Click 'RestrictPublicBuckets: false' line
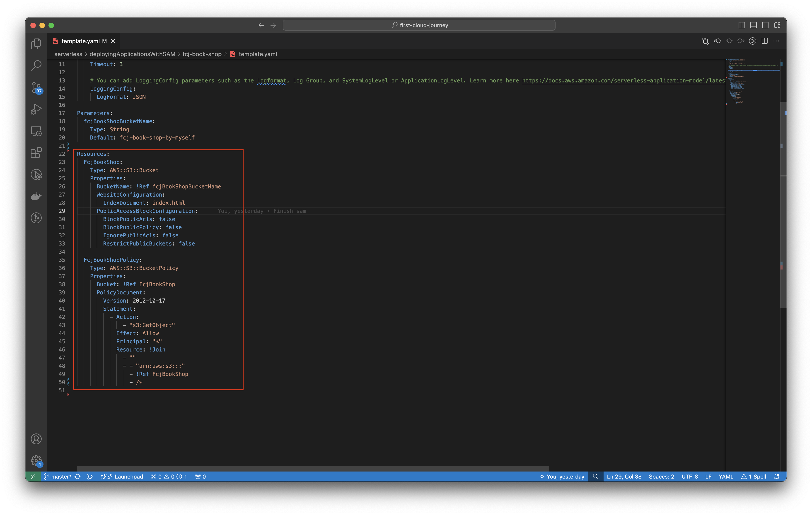The width and height of the screenshot is (812, 515). point(149,244)
